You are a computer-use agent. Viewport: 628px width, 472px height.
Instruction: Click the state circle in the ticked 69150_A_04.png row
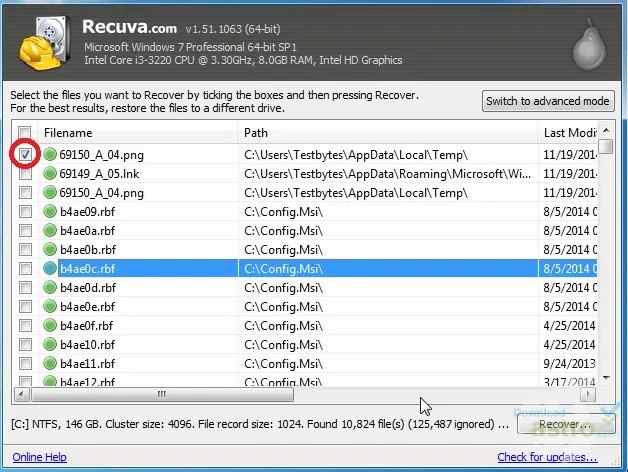50,154
